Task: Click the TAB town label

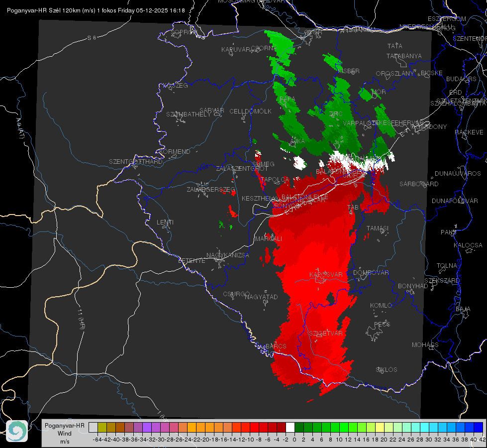Action: (x=353, y=208)
